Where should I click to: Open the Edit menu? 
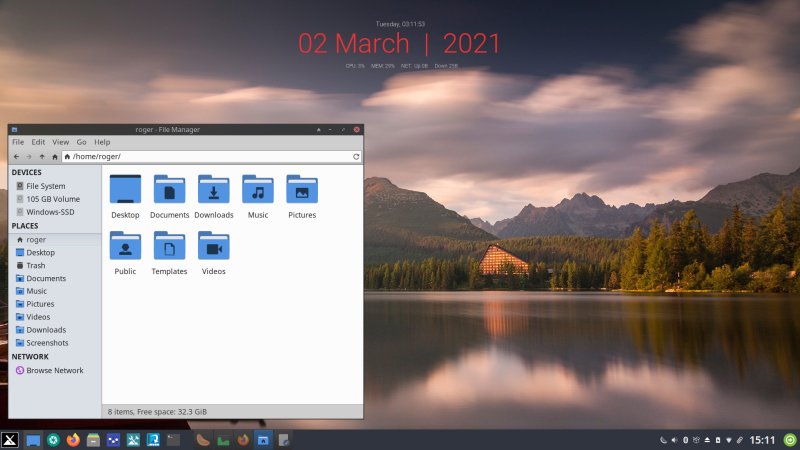coord(38,142)
